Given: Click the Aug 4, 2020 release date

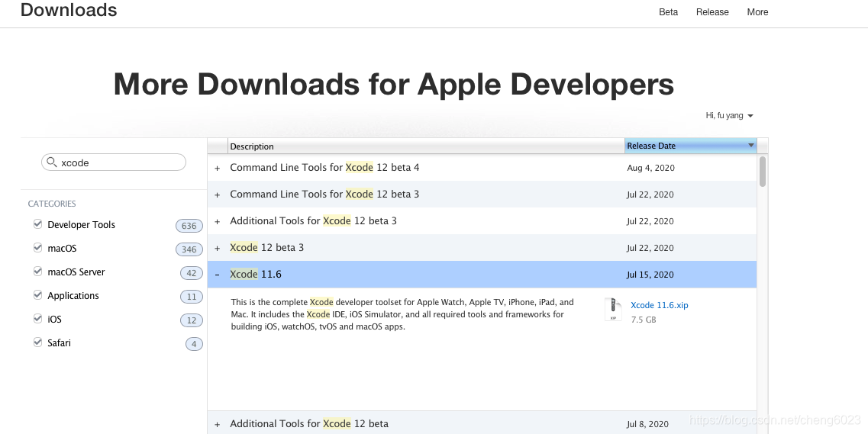Looking at the screenshot, I should tap(650, 168).
